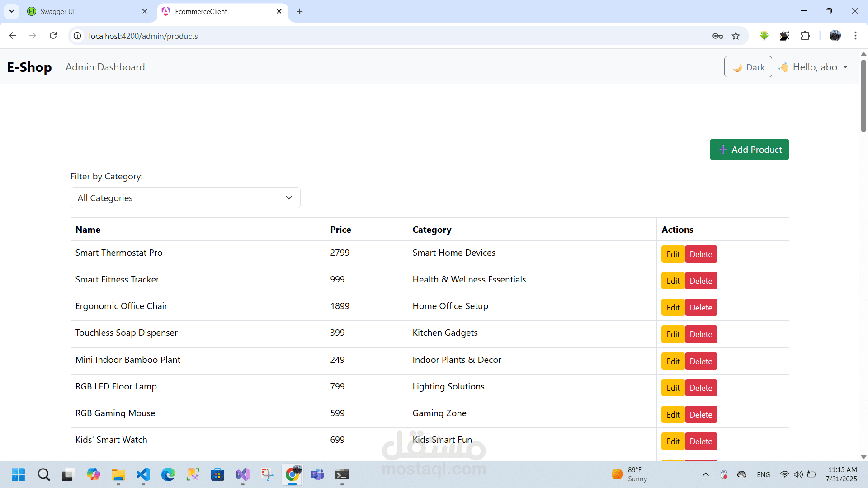Screen dimensions: 868x488
Task: Click the URL address bar field
Action: pos(389,36)
